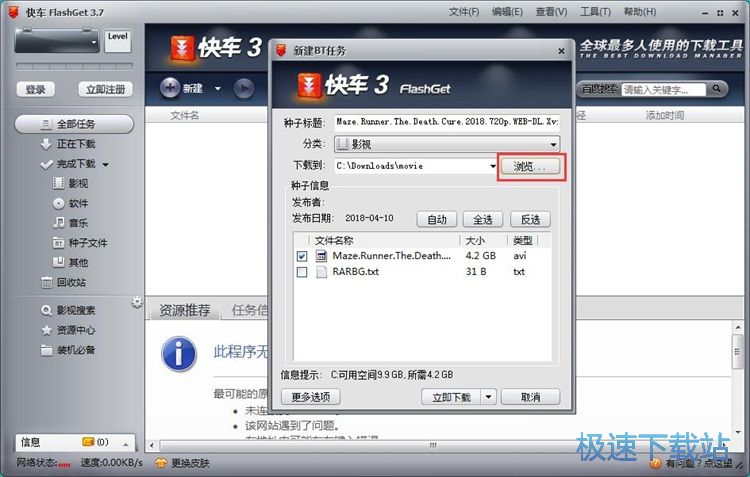Expand the 下载到 path dropdown arrow
The height and width of the screenshot is (477, 750).
point(493,166)
